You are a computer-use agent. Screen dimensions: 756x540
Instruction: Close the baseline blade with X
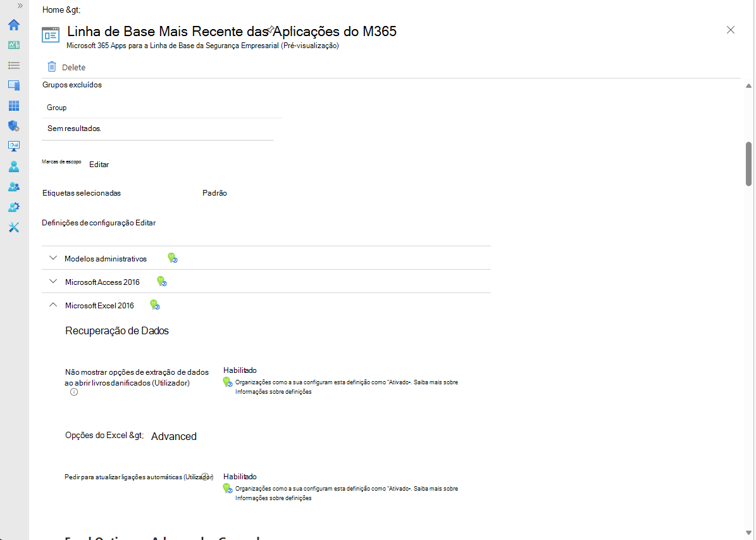pos(731,30)
